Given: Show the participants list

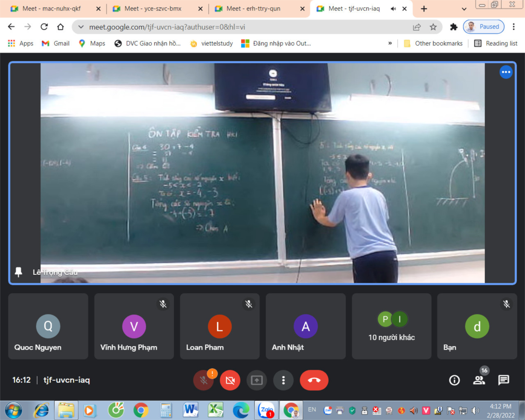Looking at the screenshot, I should pyautogui.click(x=479, y=380).
